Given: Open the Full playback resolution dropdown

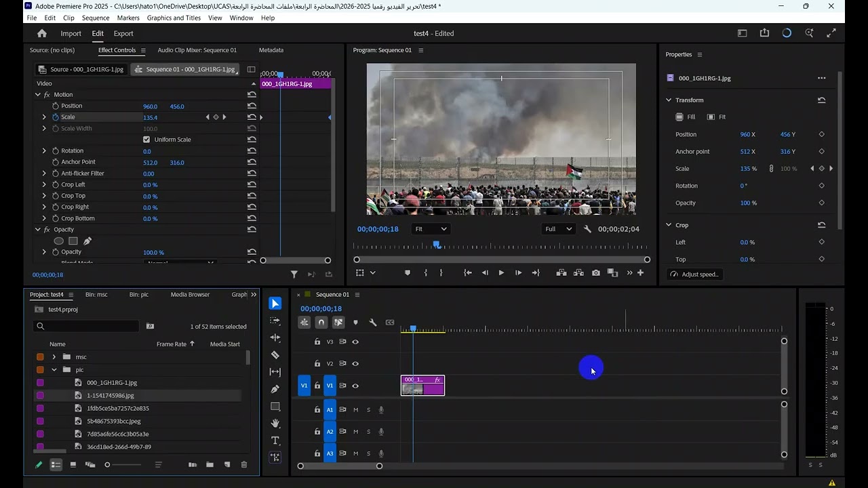Looking at the screenshot, I should tap(559, 229).
